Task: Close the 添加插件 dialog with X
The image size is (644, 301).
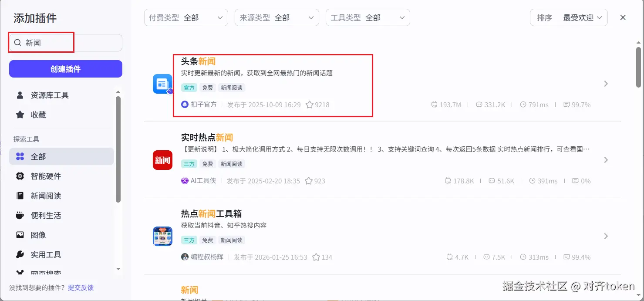Action: (623, 17)
